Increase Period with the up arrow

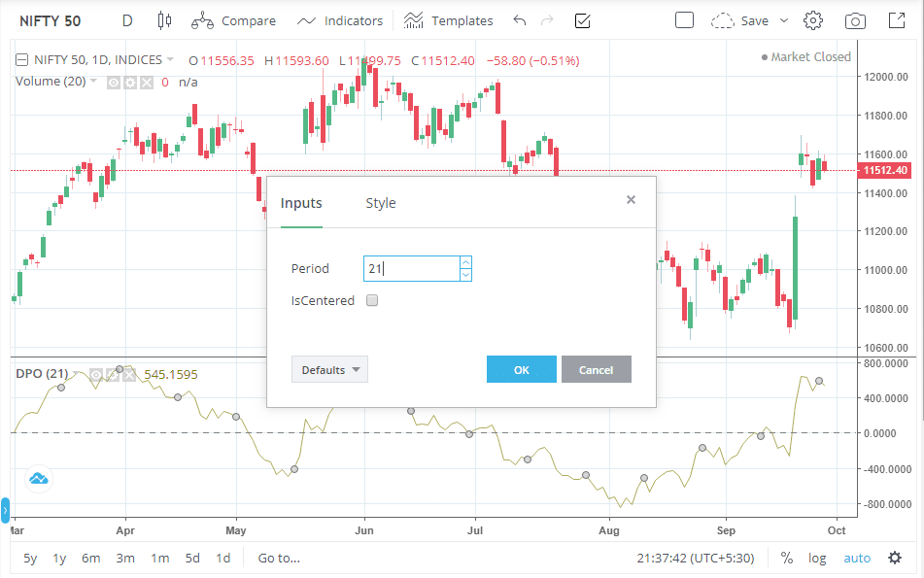466,262
